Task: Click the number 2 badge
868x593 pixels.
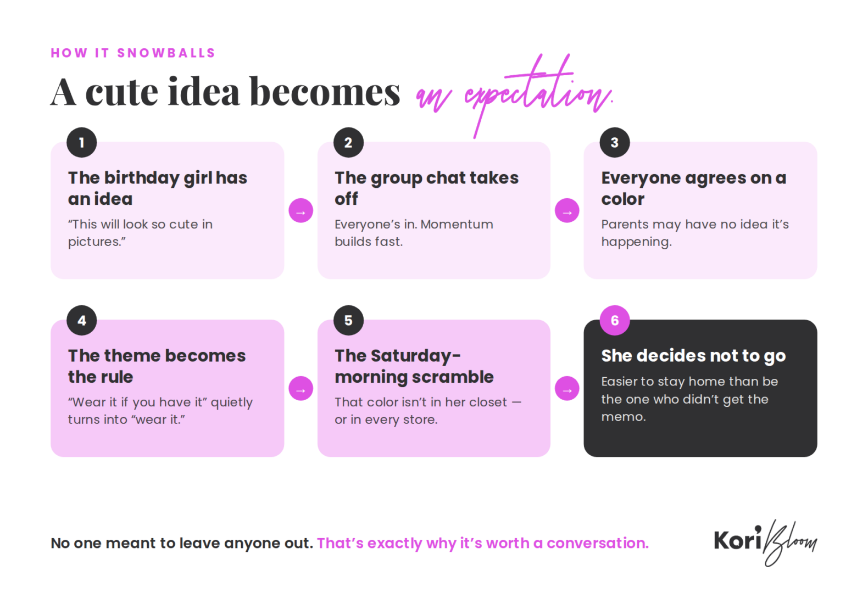Action: [x=348, y=142]
